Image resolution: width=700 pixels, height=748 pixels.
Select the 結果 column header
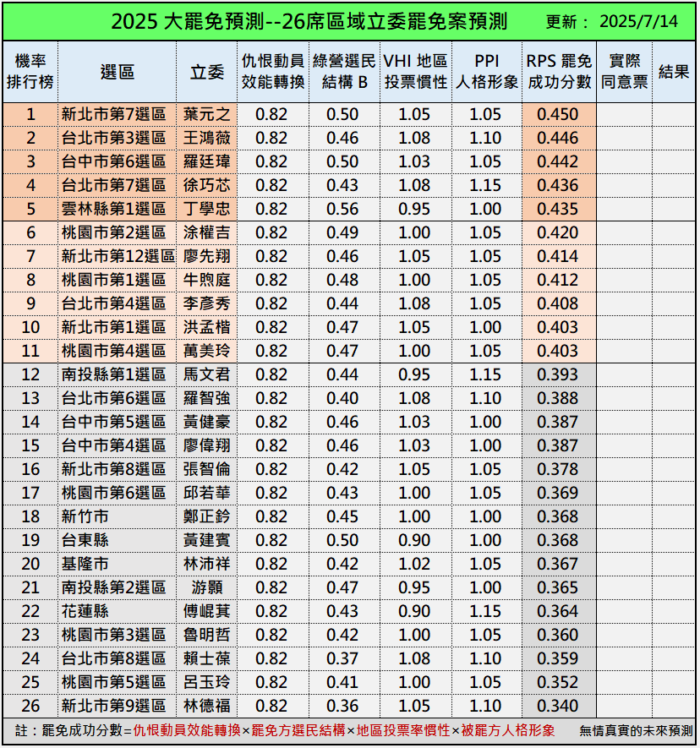click(674, 72)
